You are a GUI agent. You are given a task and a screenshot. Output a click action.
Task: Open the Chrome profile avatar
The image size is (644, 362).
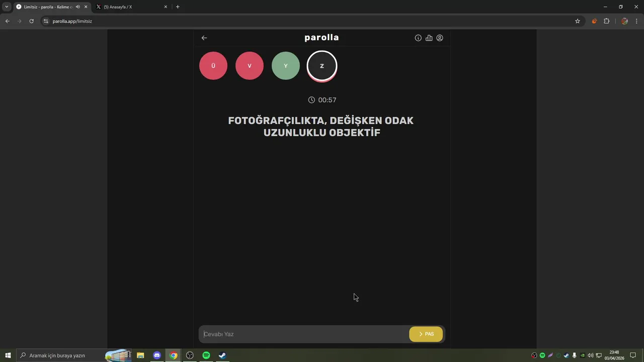(x=624, y=21)
